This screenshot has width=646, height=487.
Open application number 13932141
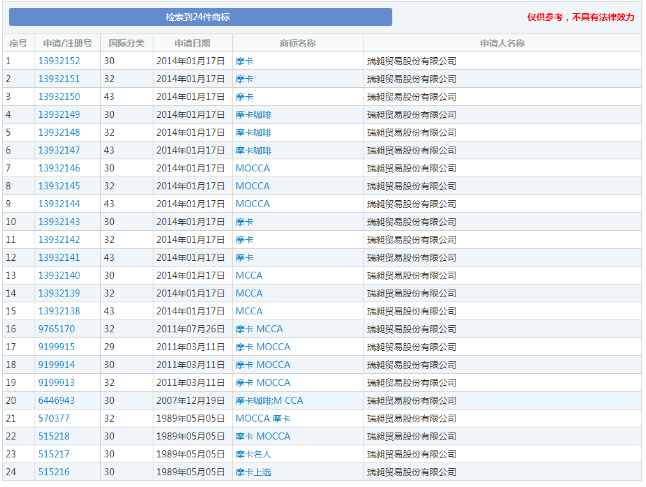click(x=59, y=258)
